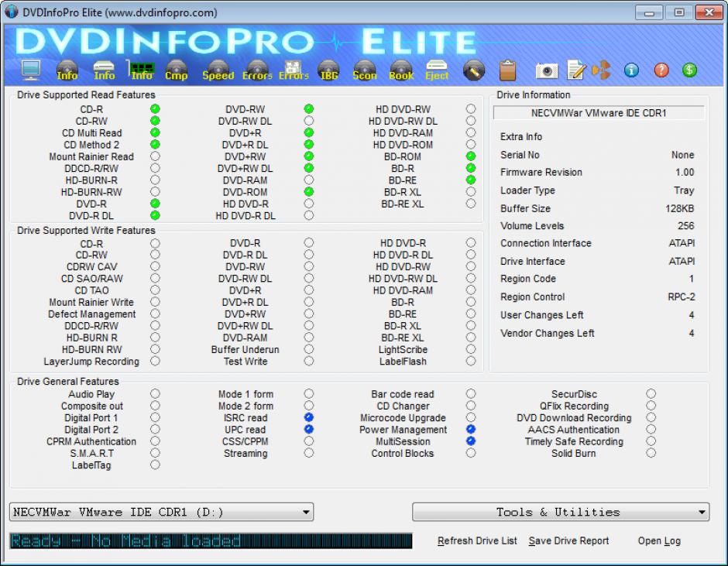Click the Serial No label
Viewport: 728px width, 566px height.
520,155
